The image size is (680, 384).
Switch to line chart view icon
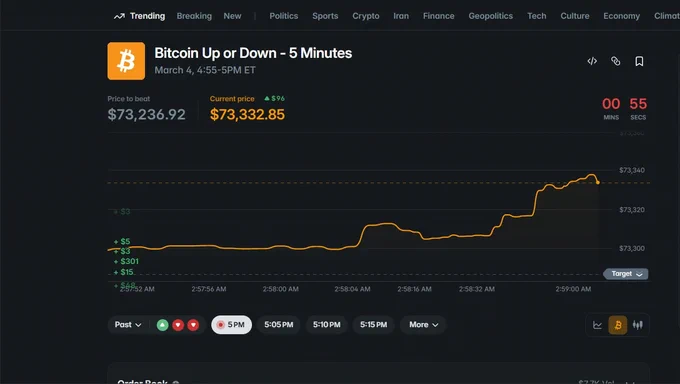(x=597, y=325)
